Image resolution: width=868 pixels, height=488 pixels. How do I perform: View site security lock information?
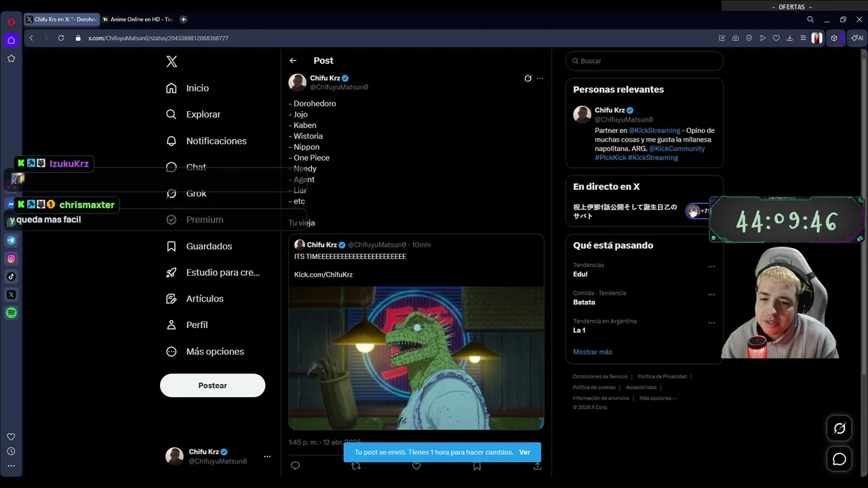(79, 38)
